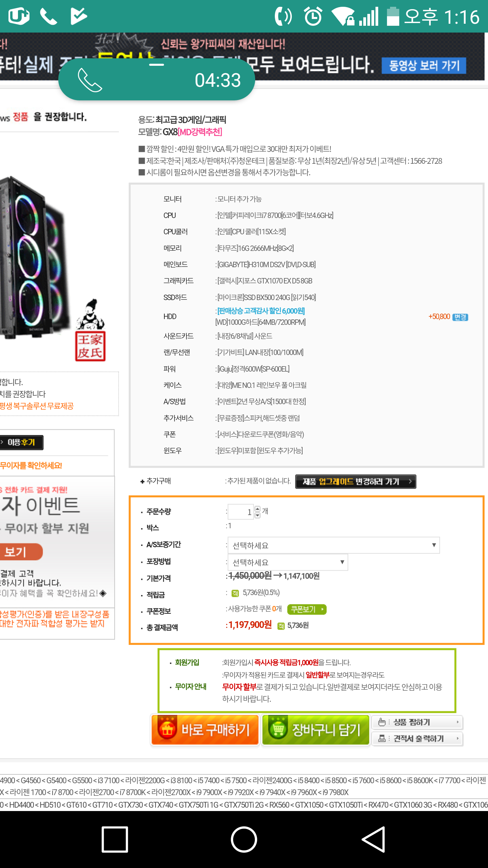Click the order quantity input field
This screenshot has height=868, width=488.
tap(241, 512)
